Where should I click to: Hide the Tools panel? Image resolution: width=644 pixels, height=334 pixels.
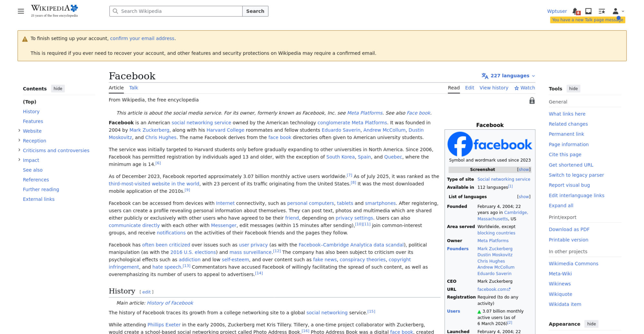573,89
